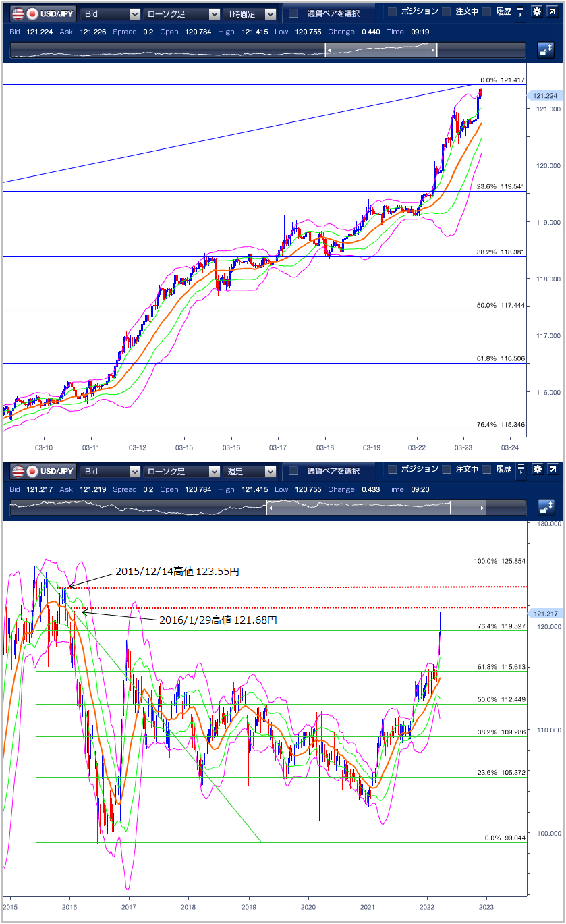
Task: Open settings gear in the hourly chart
Action: click(x=537, y=12)
